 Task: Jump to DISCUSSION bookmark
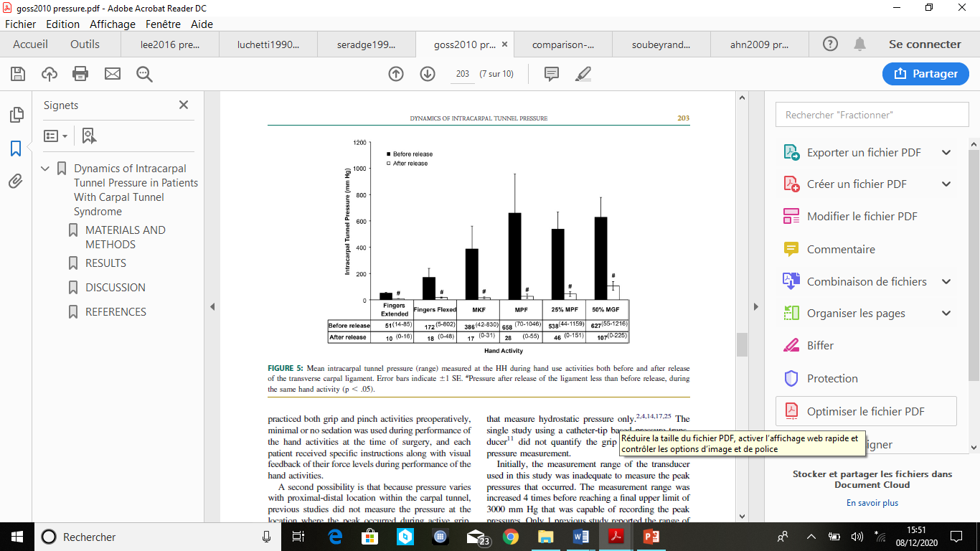pyautogui.click(x=116, y=288)
